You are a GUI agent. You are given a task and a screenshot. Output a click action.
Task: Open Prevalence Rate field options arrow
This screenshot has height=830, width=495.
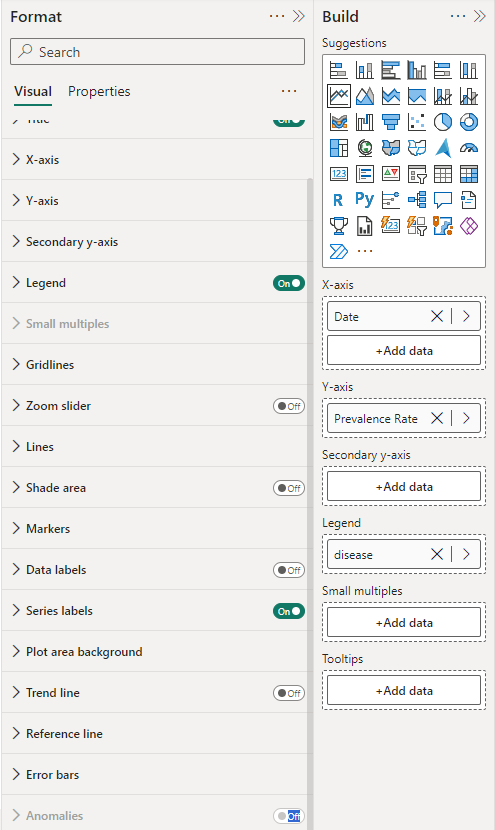click(466, 418)
